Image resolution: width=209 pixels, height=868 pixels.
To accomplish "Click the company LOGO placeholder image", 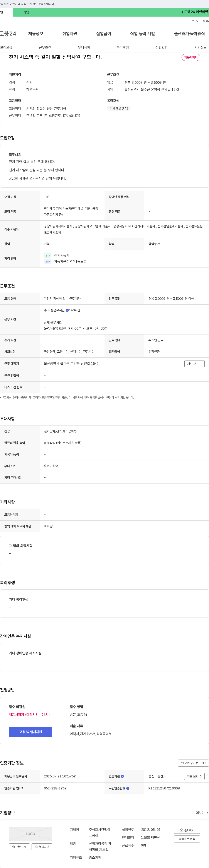I will 30,834.
